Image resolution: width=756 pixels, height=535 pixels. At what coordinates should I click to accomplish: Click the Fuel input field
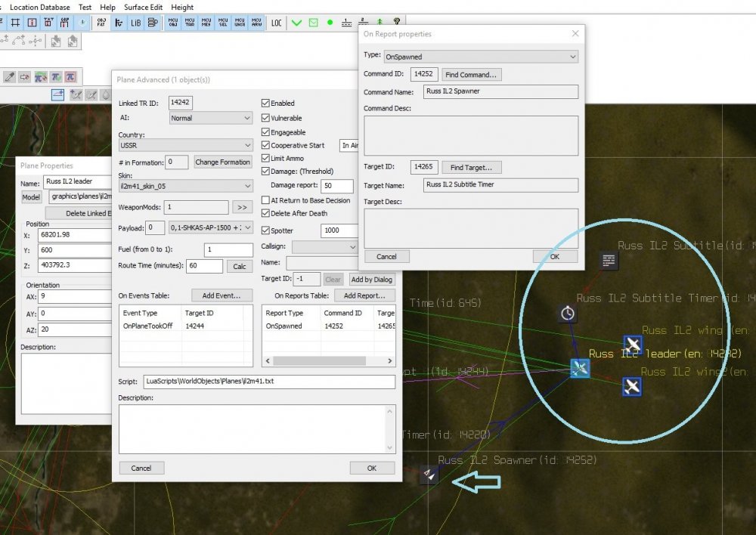coord(228,249)
